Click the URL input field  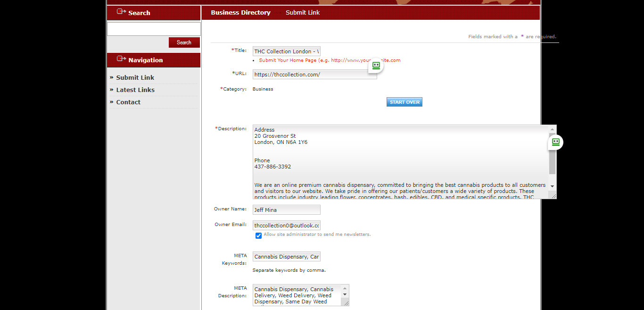click(315, 74)
